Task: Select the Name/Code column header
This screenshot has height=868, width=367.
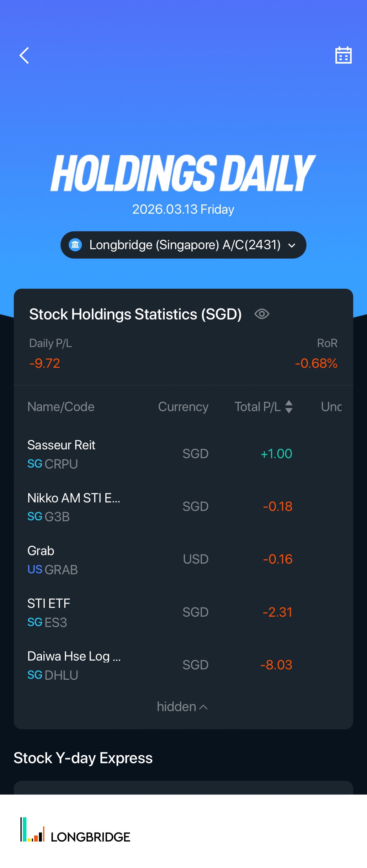Action: coord(61,407)
